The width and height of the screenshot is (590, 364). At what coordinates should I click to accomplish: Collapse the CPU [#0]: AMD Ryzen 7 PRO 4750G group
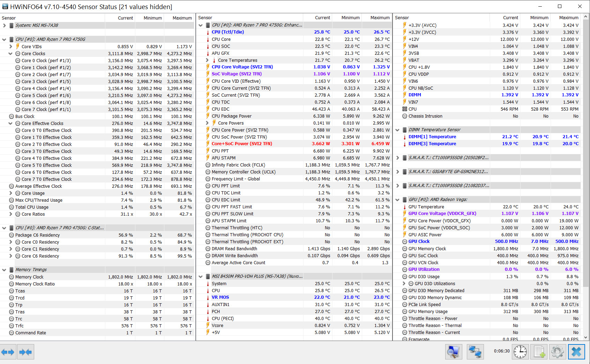(x=4, y=39)
